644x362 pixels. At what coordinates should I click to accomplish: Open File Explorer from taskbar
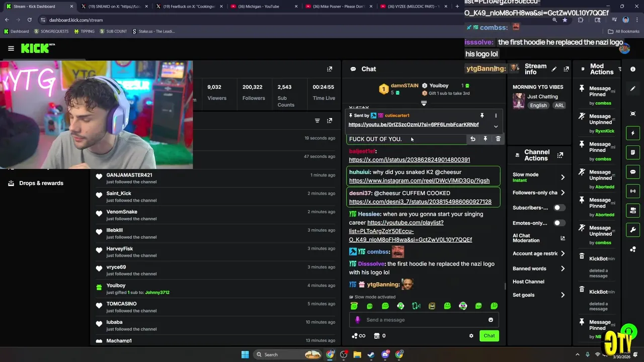click(357, 354)
